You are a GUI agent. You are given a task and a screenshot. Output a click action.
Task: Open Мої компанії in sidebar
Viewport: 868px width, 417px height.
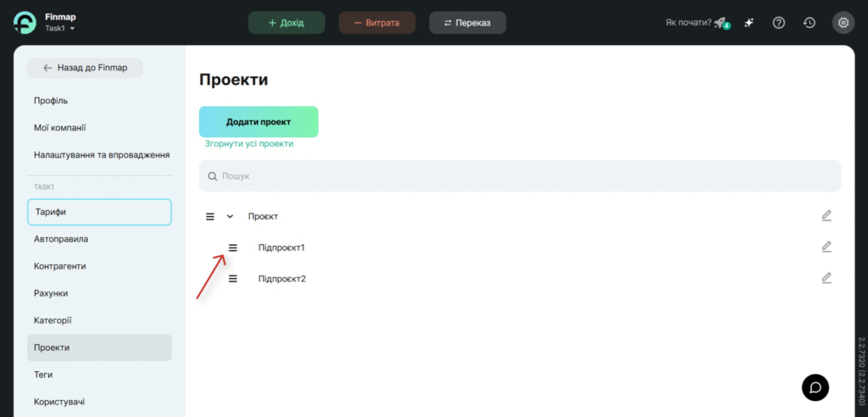tap(60, 128)
